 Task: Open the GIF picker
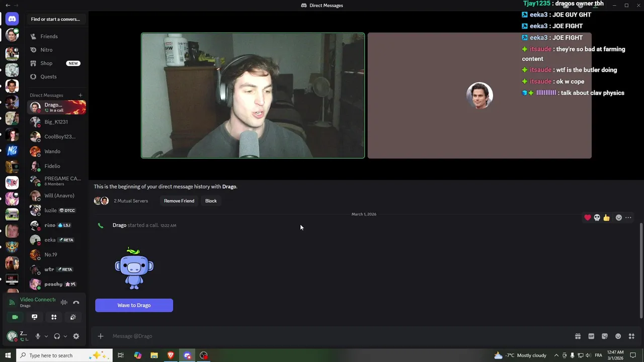[x=591, y=336]
